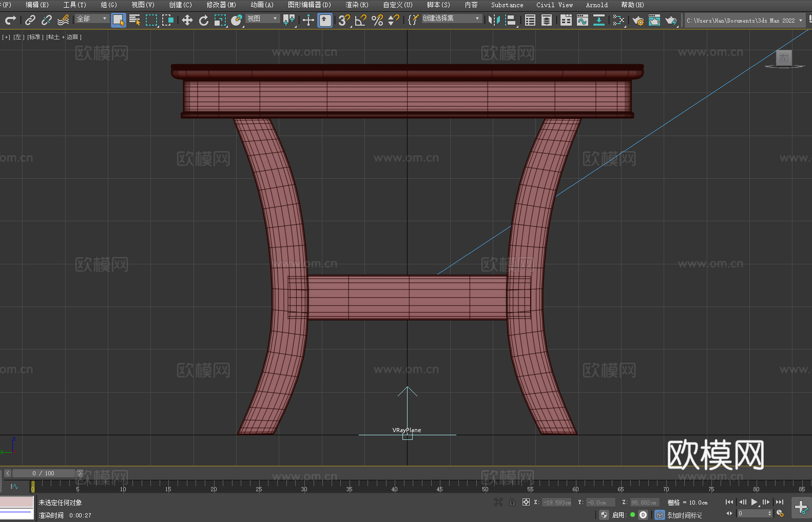This screenshot has width=812, height=522.
Task: Select the Place object tool
Action: click(237, 20)
